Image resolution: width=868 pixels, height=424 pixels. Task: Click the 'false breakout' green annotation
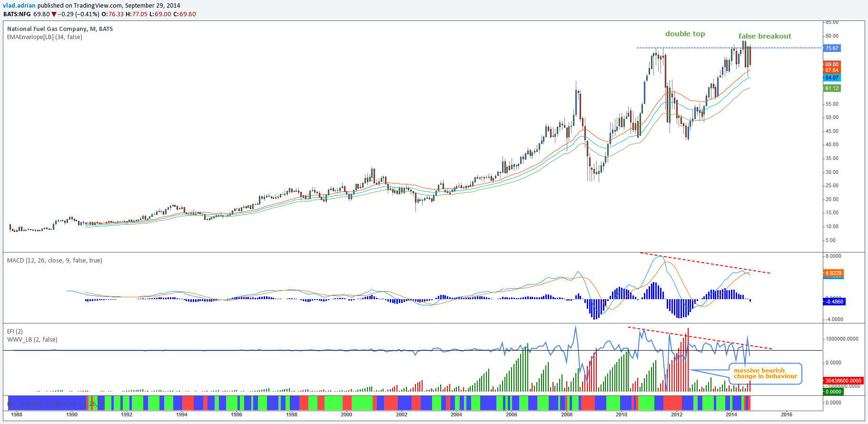coord(765,36)
